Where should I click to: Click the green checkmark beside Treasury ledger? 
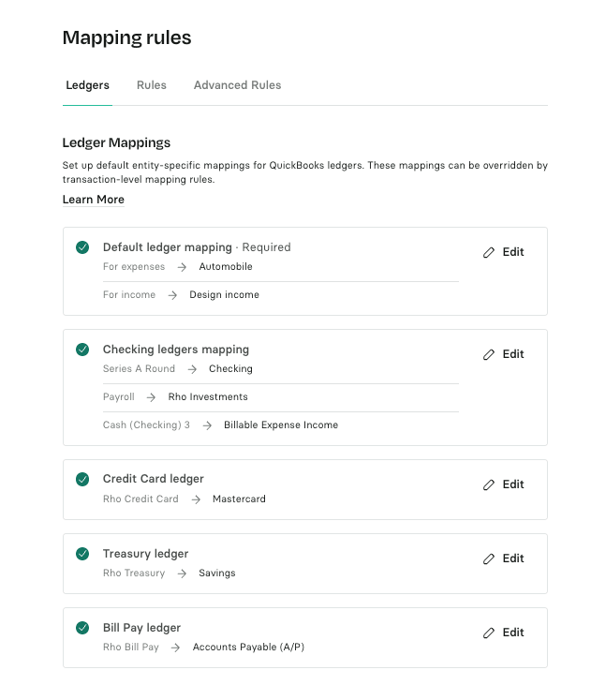tap(82, 554)
